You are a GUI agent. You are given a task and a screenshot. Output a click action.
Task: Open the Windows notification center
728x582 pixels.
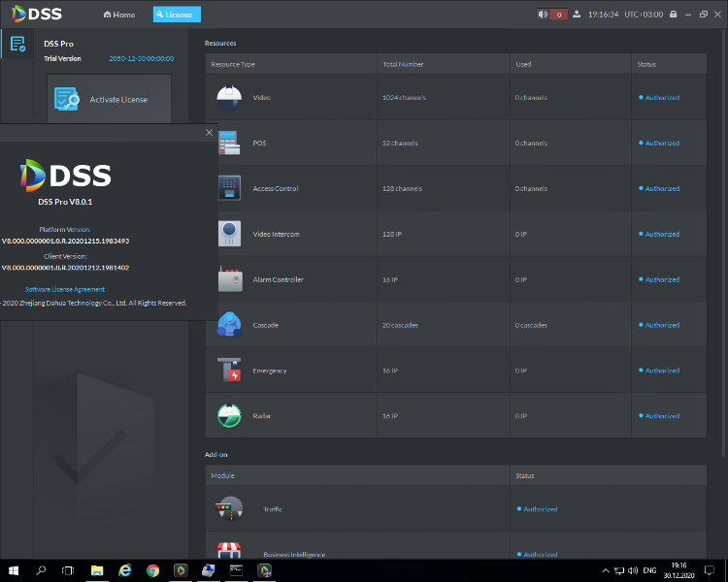coord(709,570)
